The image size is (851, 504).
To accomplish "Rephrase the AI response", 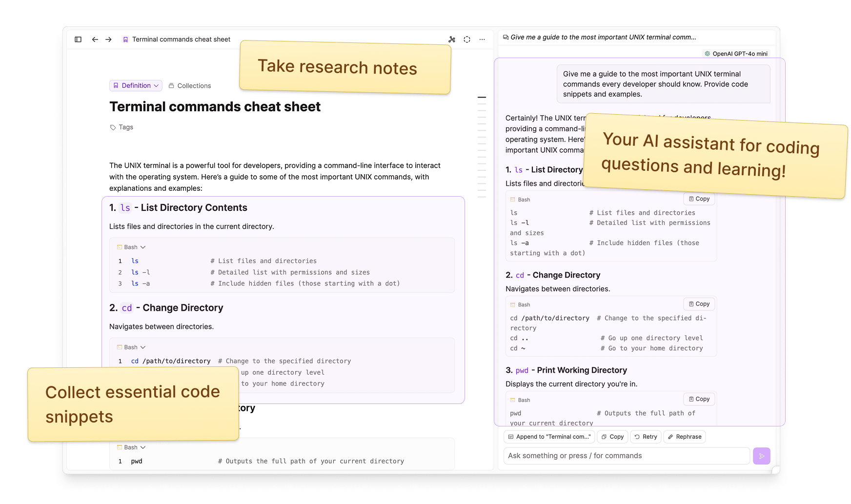I will (685, 437).
